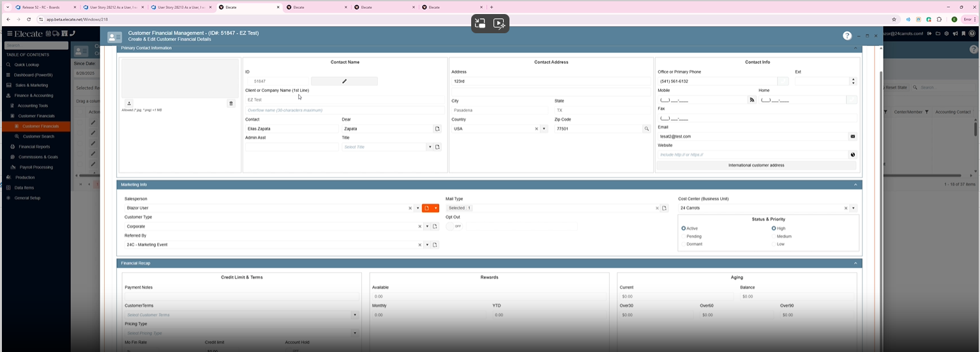This screenshot has height=352, width=980.
Task: Collapse the Marketing Info section
Action: (x=855, y=185)
